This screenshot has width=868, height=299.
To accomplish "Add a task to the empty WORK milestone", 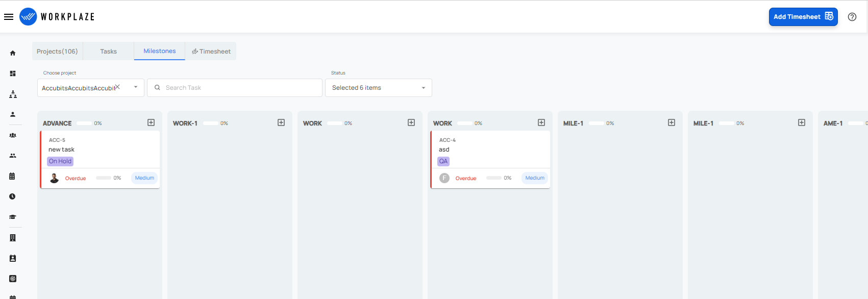I will click(x=411, y=122).
